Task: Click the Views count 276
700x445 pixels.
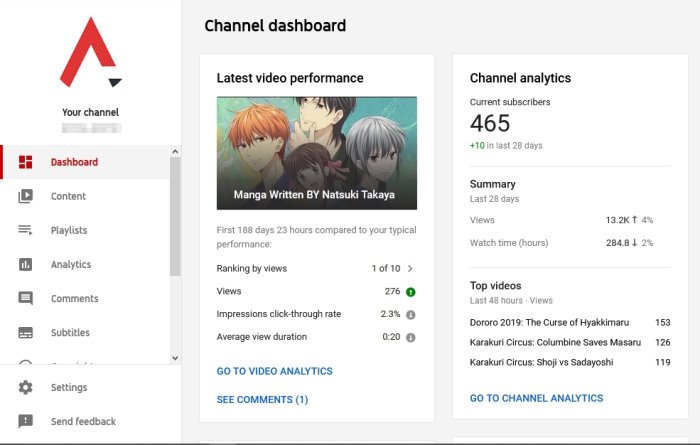Action: click(392, 291)
